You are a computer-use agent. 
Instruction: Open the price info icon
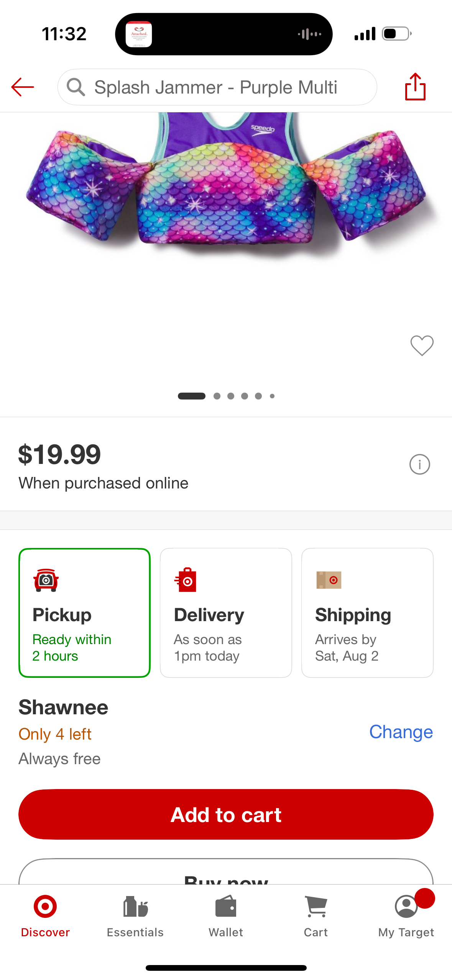pos(419,464)
